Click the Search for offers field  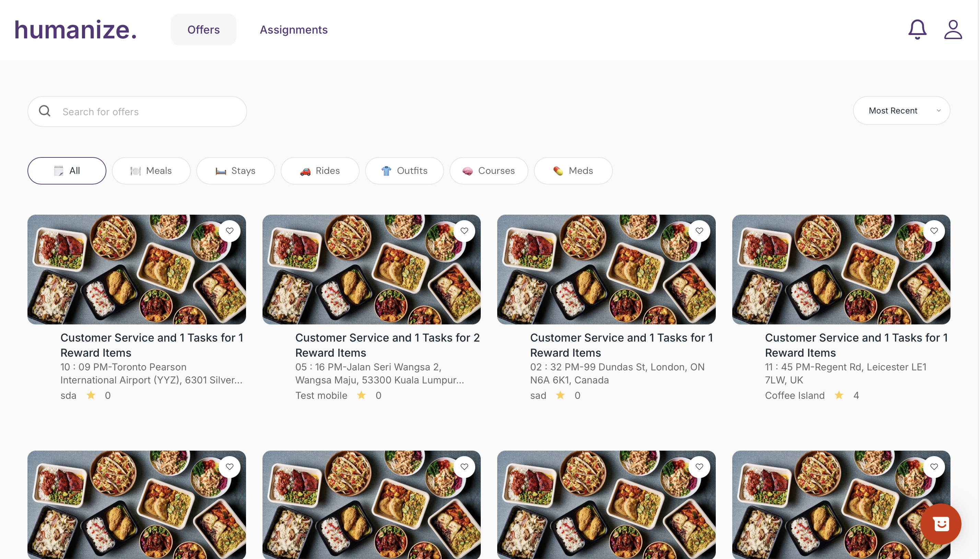(137, 111)
